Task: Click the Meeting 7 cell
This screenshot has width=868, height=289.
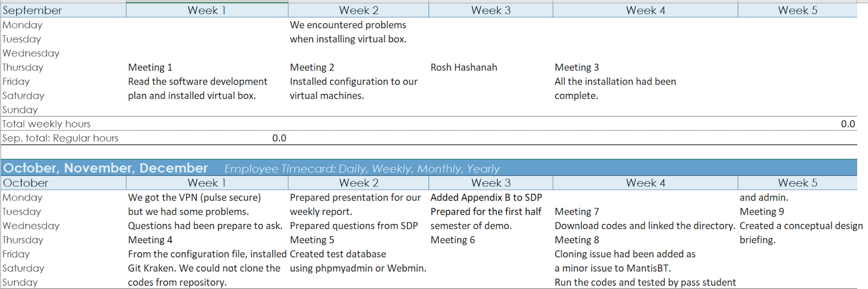Action: click(577, 211)
